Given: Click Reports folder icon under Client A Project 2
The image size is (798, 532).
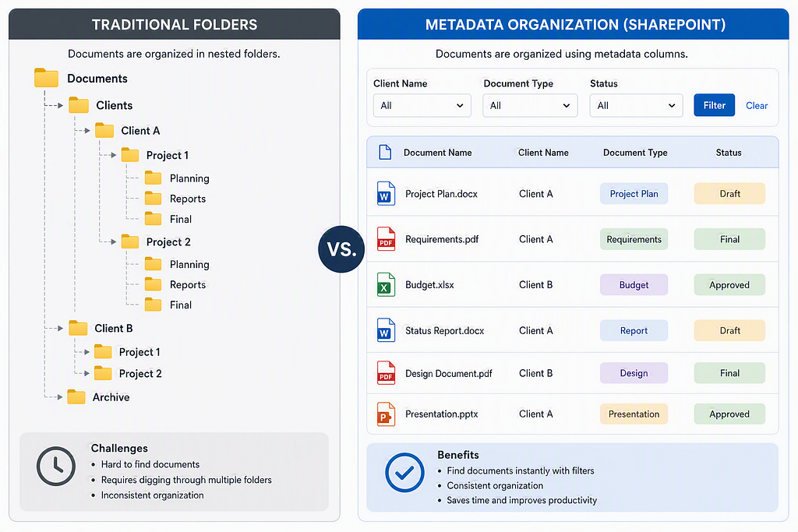Looking at the screenshot, I should [x=154, y=284].
